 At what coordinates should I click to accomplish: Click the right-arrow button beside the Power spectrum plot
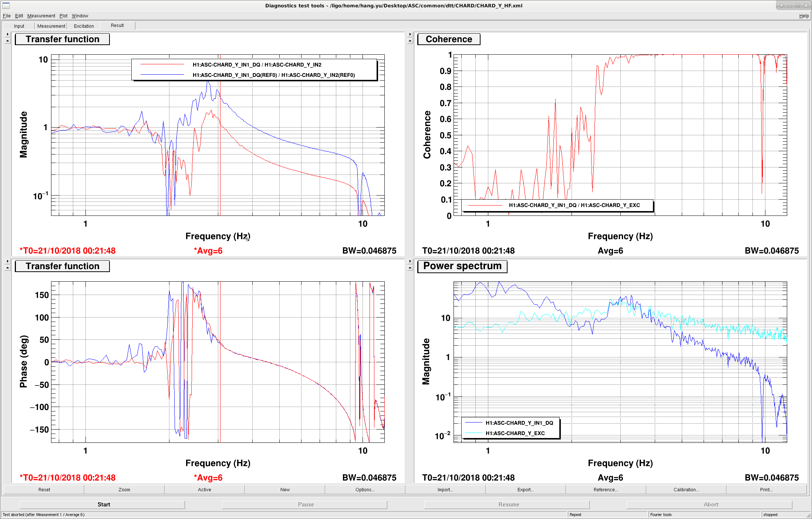(x=410, y=261)
